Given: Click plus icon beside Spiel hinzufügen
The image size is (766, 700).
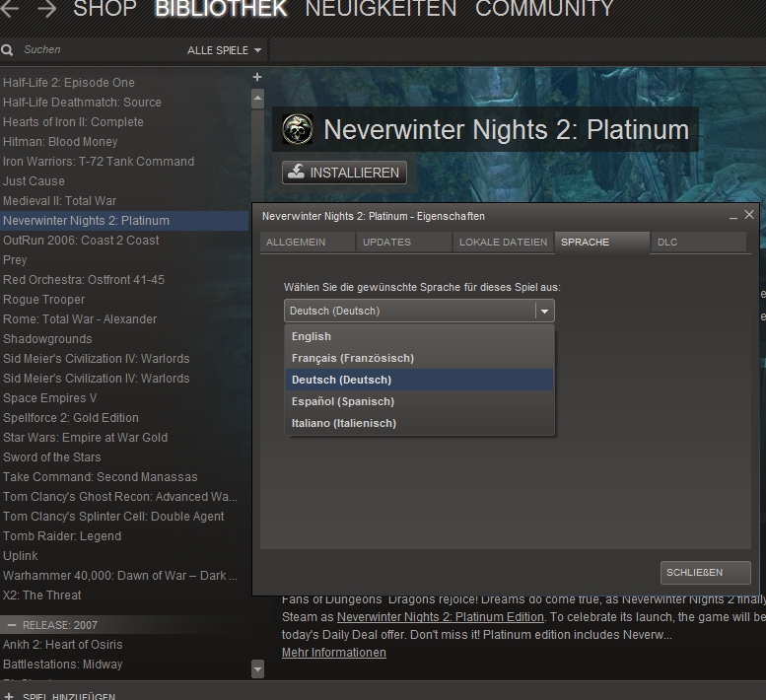Looking at the screenshot, I should (8, 696).
